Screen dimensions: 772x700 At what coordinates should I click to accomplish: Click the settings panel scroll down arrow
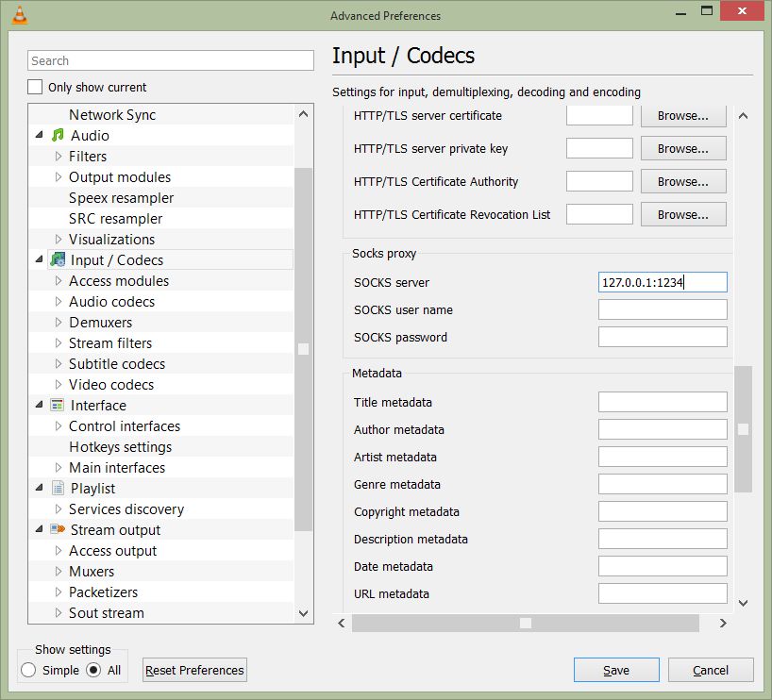click(743, 603)
